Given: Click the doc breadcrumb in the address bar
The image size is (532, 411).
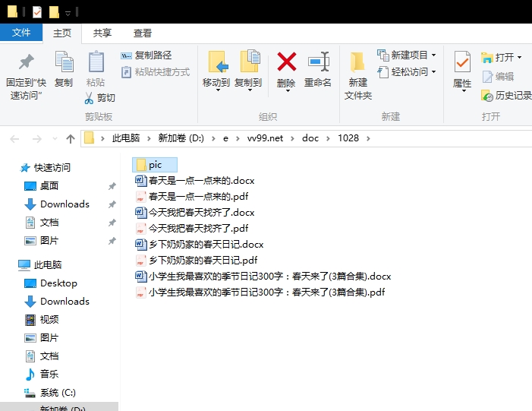Looking at the screenshot, I should (x=310, y=138).
